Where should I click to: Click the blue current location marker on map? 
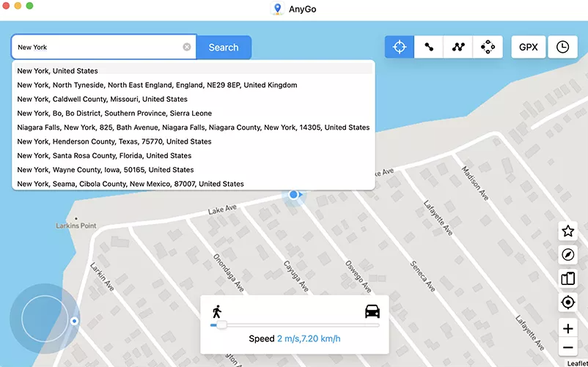click(293, 194)
